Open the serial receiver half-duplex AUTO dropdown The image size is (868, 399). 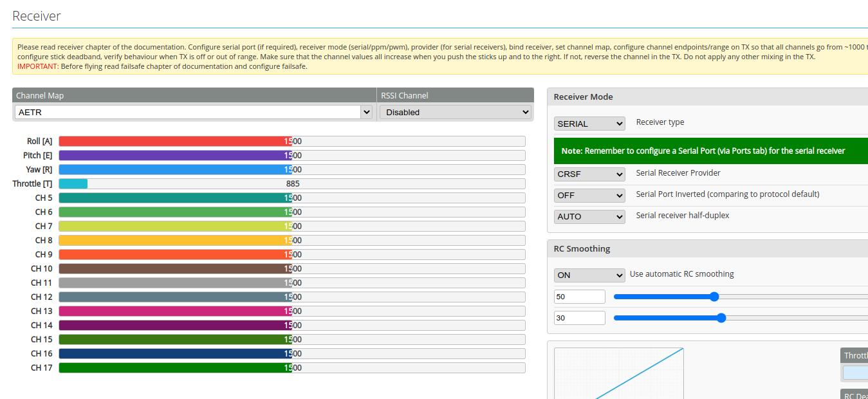589,216
